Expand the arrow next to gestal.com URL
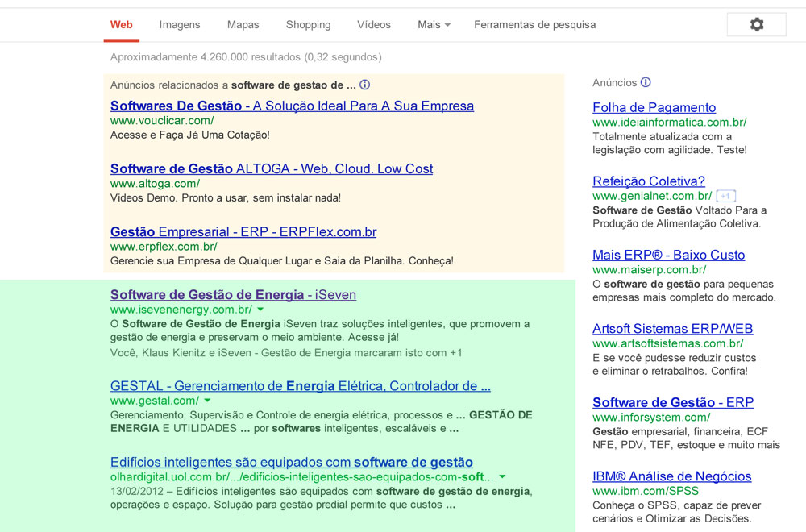The width and height of the screenshot is (806, 532). pyautogui.click(x=207, y=401)
